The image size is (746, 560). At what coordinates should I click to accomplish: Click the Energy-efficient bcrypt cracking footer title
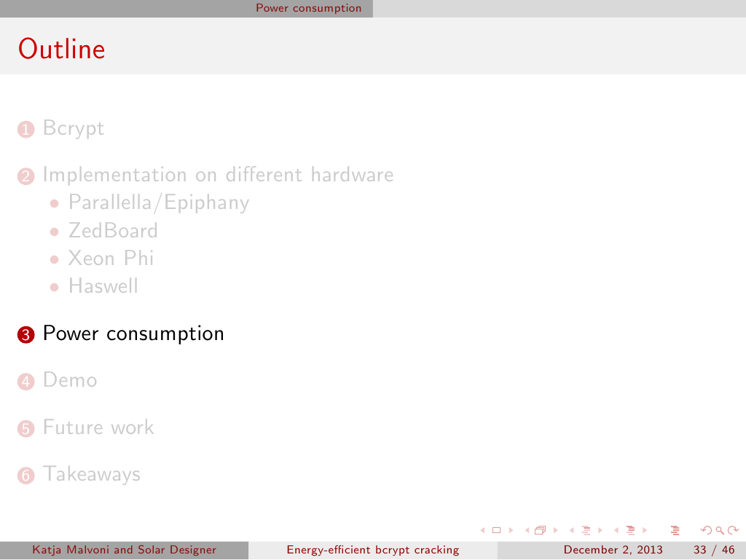(372, 550)
